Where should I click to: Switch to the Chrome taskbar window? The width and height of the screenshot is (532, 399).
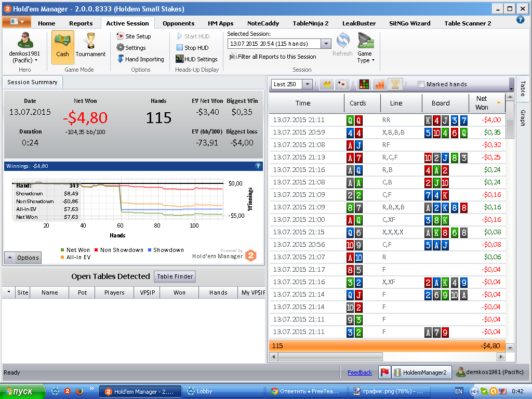tap(307, 392)
